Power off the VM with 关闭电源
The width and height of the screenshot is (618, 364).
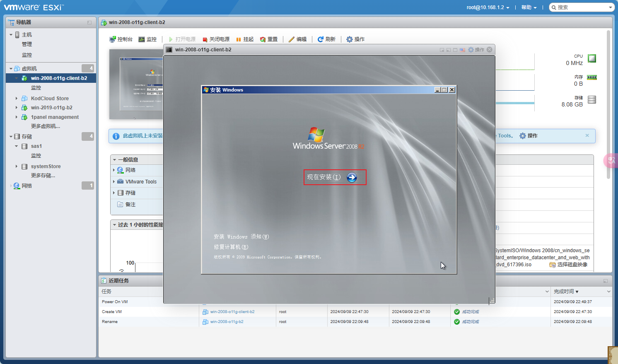coord(216,39)
